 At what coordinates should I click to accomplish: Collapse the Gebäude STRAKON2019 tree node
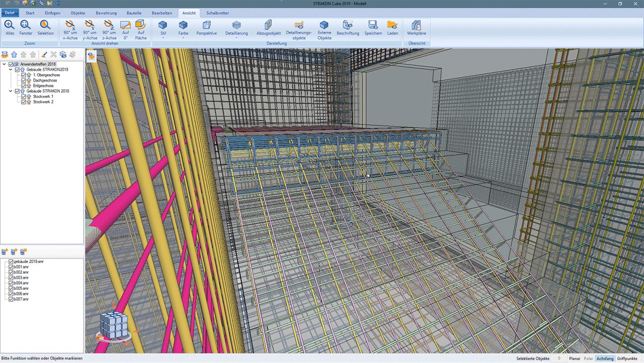point(12,70)
